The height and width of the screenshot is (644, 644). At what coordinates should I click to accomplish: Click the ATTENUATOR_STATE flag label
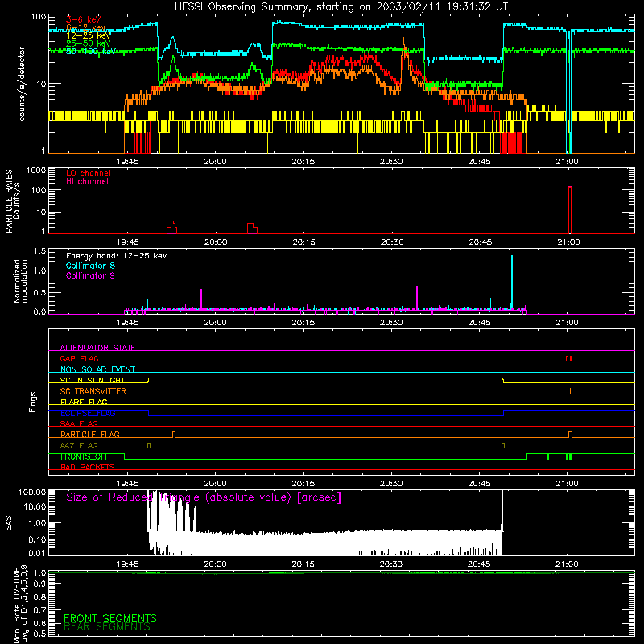pos(97,348)
